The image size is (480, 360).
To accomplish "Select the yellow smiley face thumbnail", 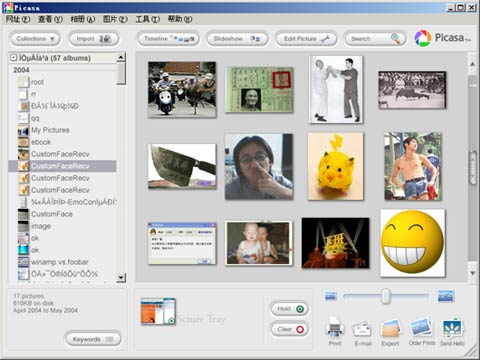I will tap(413, 243).
